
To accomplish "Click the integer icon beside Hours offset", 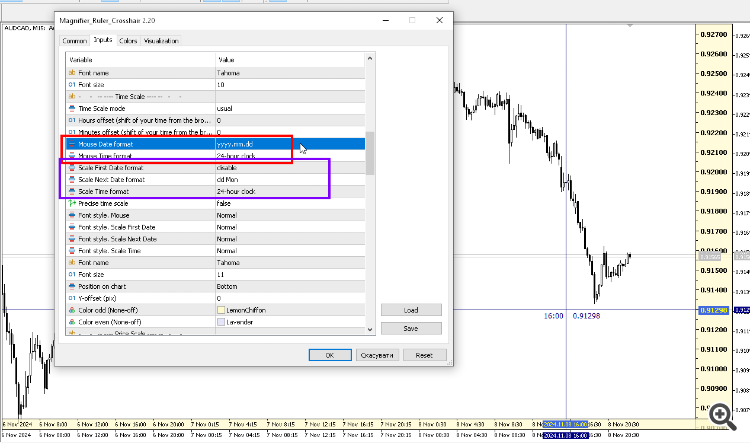I will (x=72, y=121).
